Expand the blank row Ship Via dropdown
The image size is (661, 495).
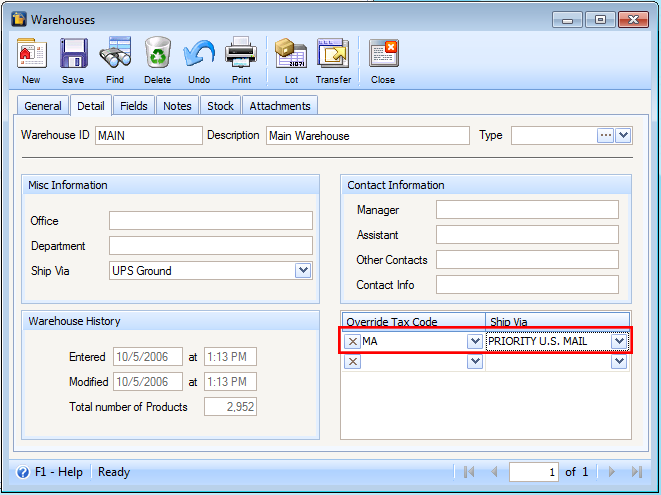(619, 361)
